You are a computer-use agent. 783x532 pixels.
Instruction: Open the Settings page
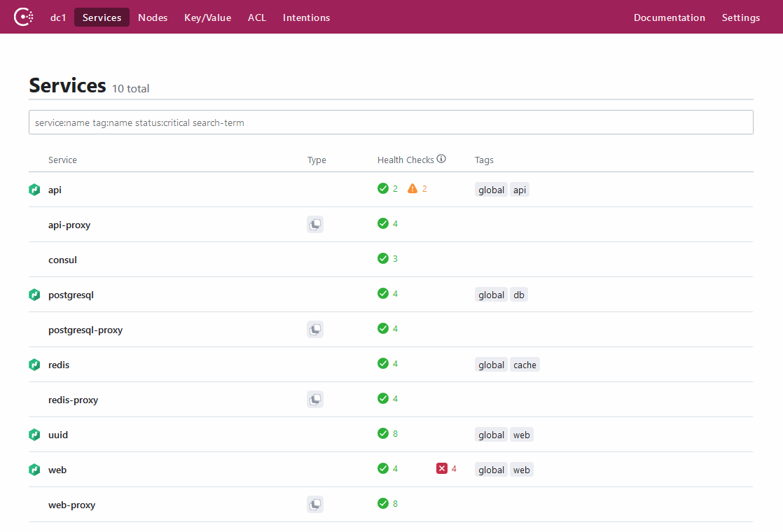[740, 17]
